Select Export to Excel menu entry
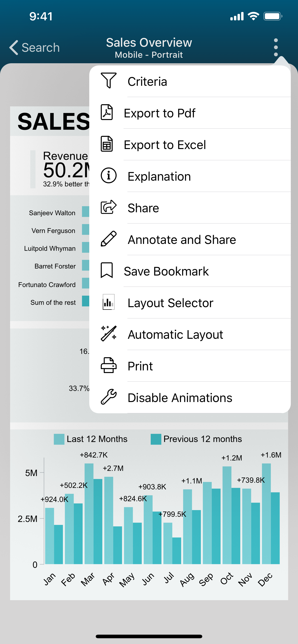 pos(190,144)
